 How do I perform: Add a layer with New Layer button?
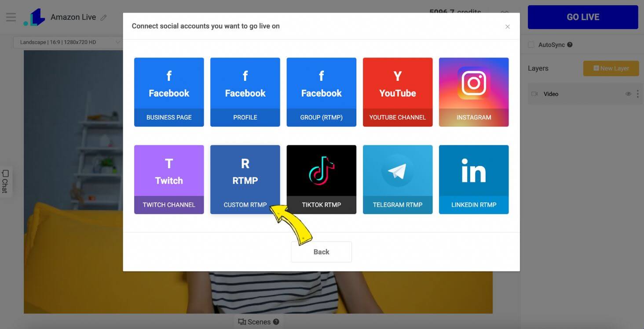(611, 68)
